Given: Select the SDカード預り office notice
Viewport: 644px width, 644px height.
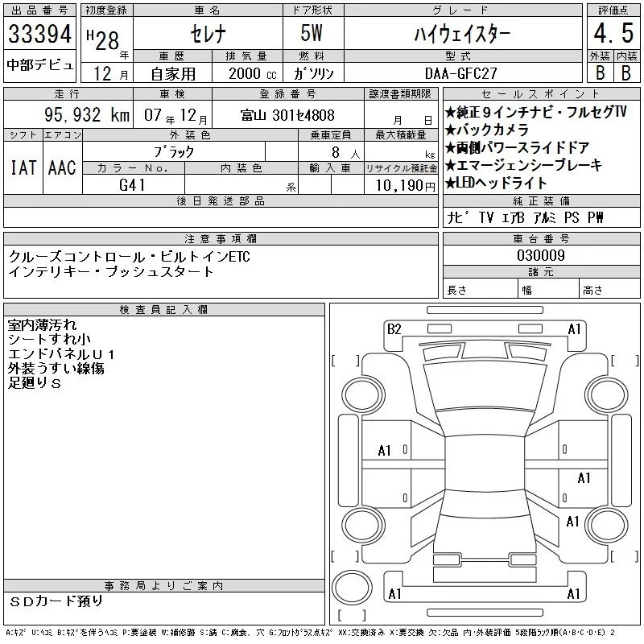Looking at the screenshot, I should point(56,601).
